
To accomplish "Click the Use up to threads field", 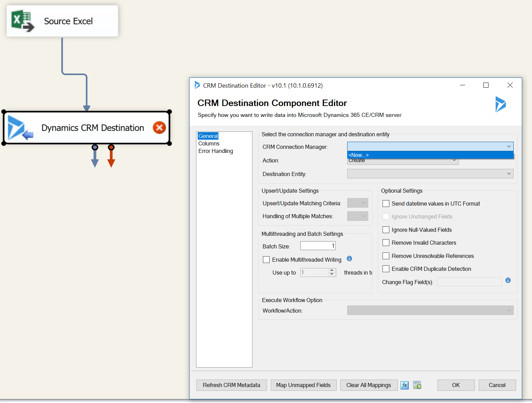I will click(x=315, y=273).
